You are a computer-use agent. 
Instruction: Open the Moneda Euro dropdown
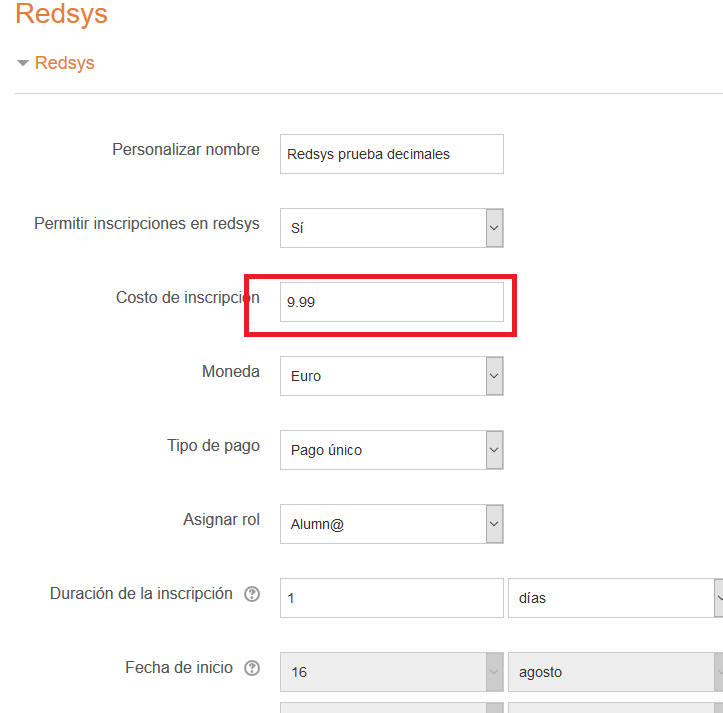[391, 376]
